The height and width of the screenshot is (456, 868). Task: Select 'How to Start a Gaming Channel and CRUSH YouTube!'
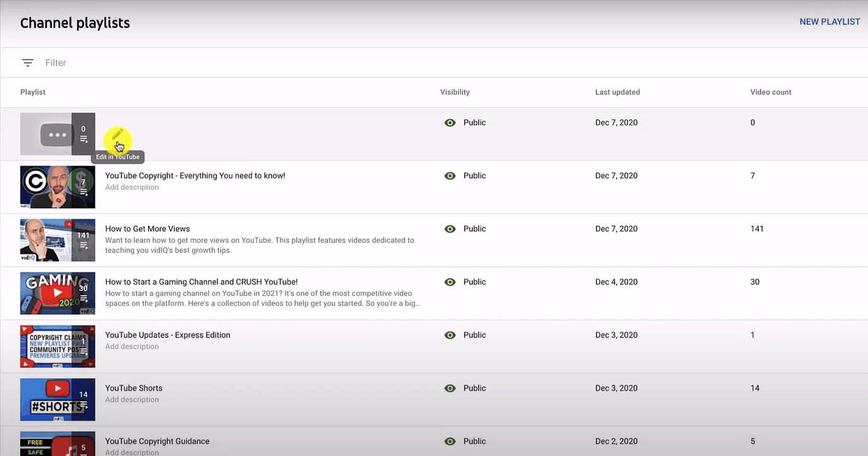tap(201, 282)
